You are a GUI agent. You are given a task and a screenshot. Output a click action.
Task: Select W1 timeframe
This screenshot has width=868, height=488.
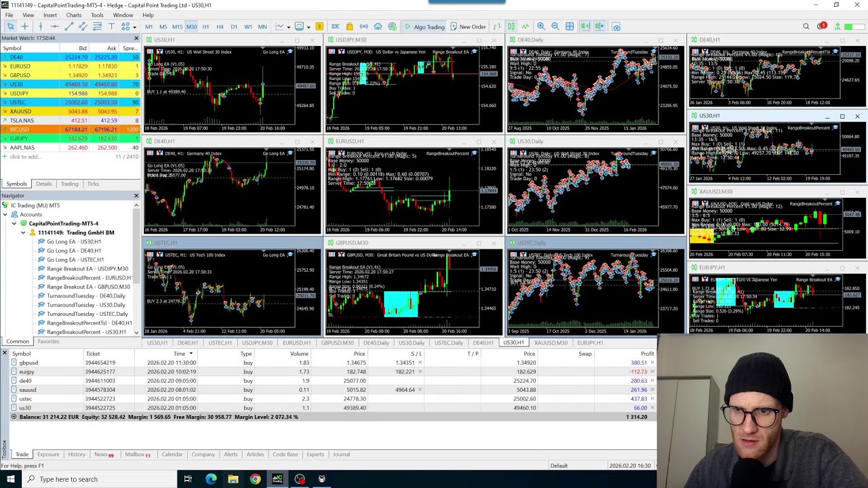[x=248, y=26]
